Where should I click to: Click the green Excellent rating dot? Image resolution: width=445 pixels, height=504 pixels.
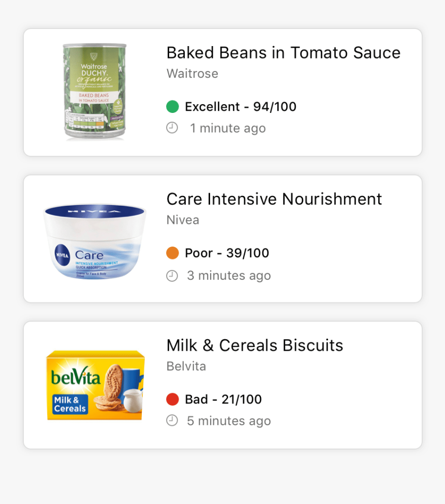[172, 107]
